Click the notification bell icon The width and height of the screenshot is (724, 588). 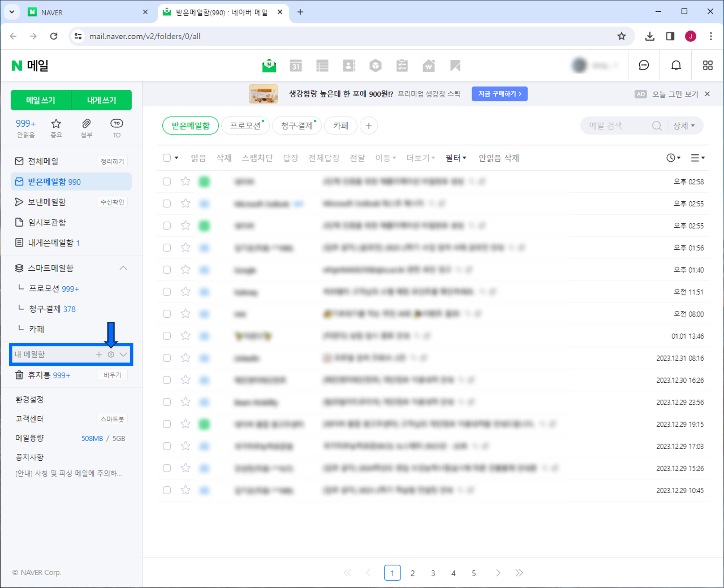coord(676,65)
